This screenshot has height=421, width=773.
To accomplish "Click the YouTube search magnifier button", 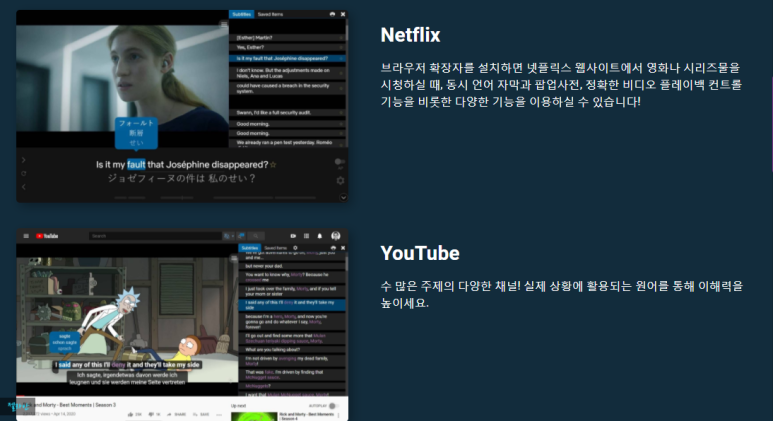I will pos(255,236).
